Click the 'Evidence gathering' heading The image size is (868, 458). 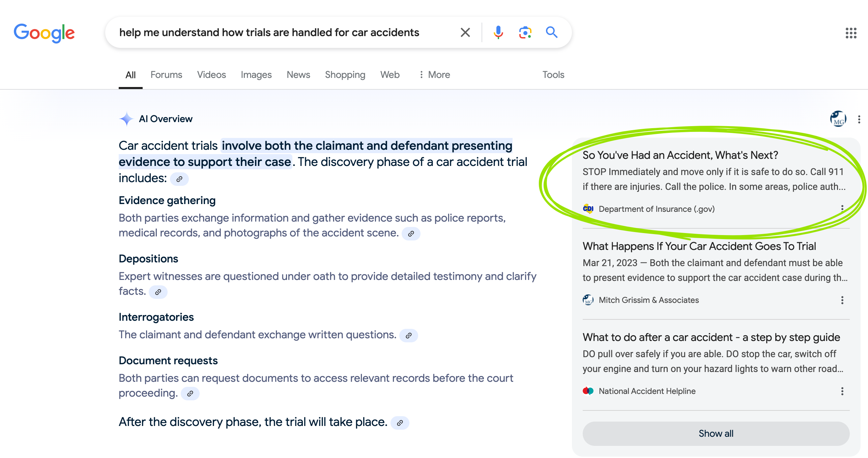coord(167,200)
